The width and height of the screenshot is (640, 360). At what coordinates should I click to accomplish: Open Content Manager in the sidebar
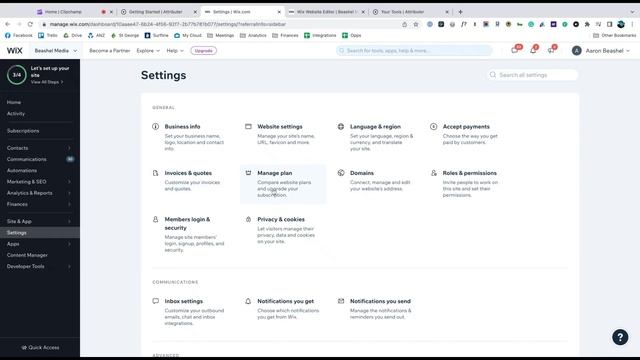click(x=27, y=255)
